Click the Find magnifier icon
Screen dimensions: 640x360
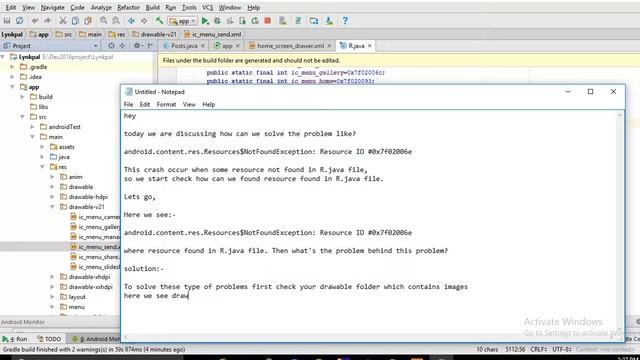click(x=103, y=21)
